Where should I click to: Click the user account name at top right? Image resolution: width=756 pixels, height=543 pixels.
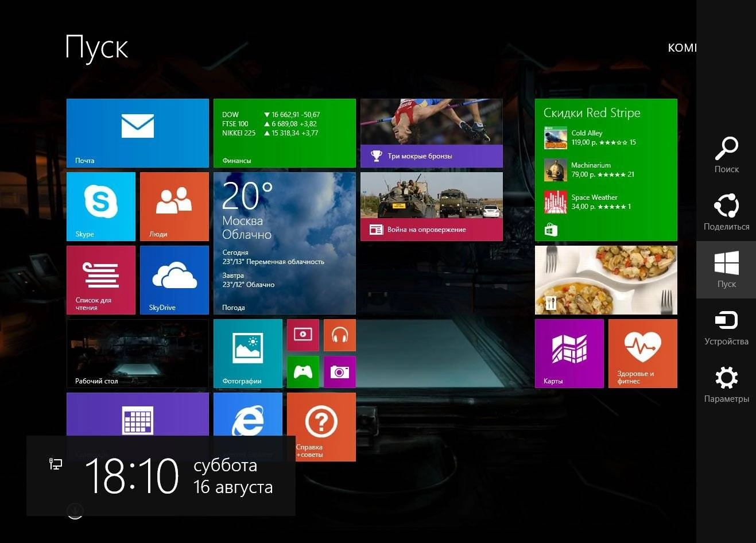click(x=682, y=48)
